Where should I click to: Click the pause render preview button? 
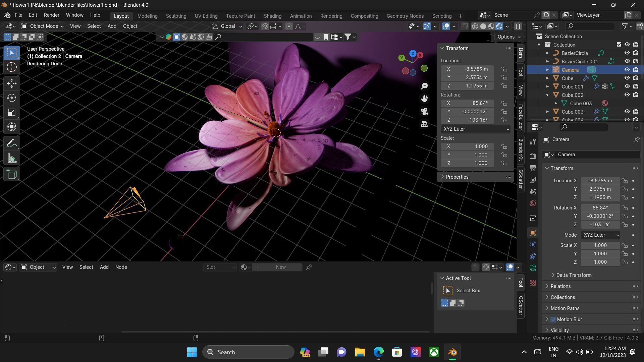[x=518, y=26]
